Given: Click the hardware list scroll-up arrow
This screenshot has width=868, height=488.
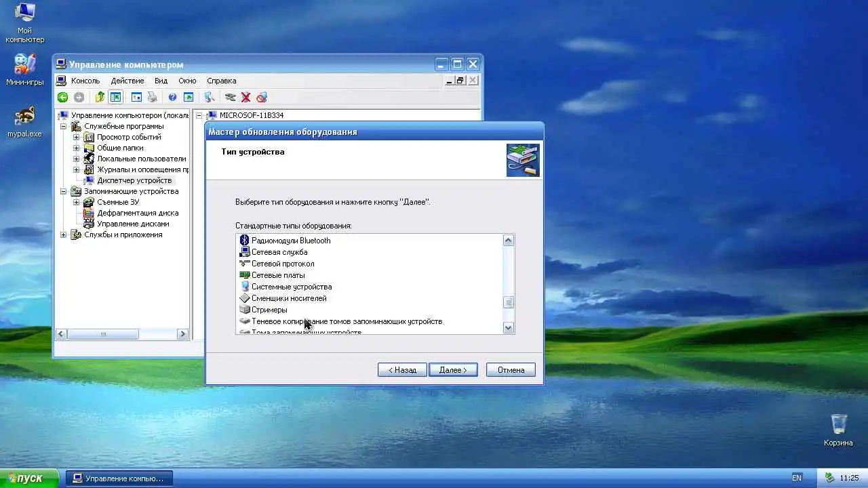Looking at the screenshot, I should pos(509,241).
